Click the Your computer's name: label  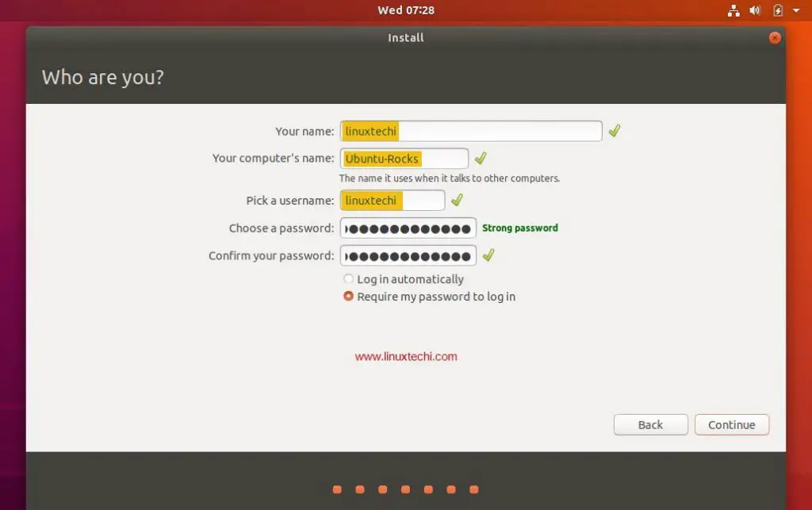(274, 159)
